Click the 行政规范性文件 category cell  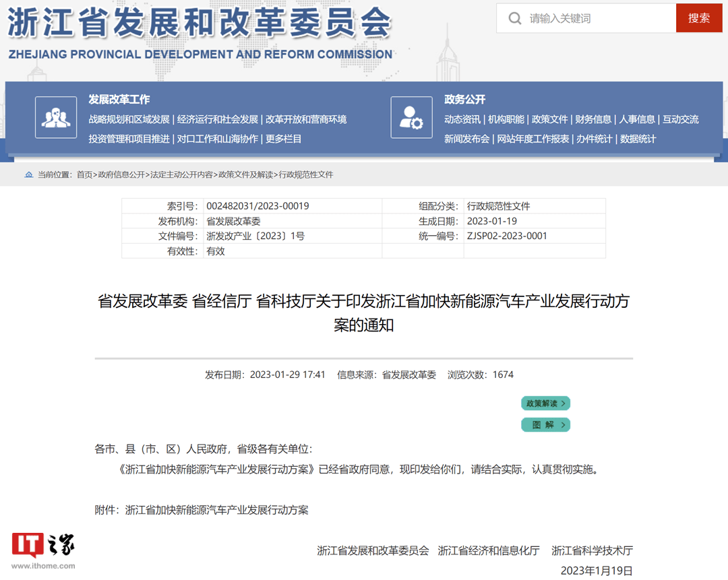(498, 206)
